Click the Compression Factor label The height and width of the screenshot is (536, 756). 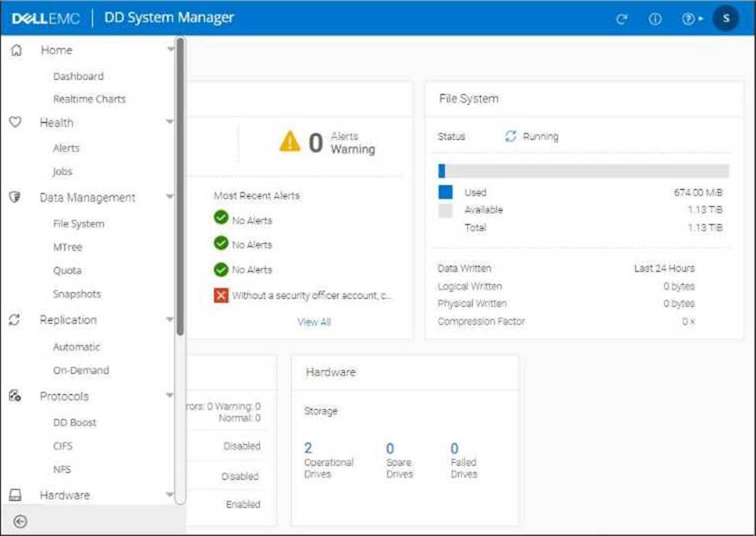(481, 321)
